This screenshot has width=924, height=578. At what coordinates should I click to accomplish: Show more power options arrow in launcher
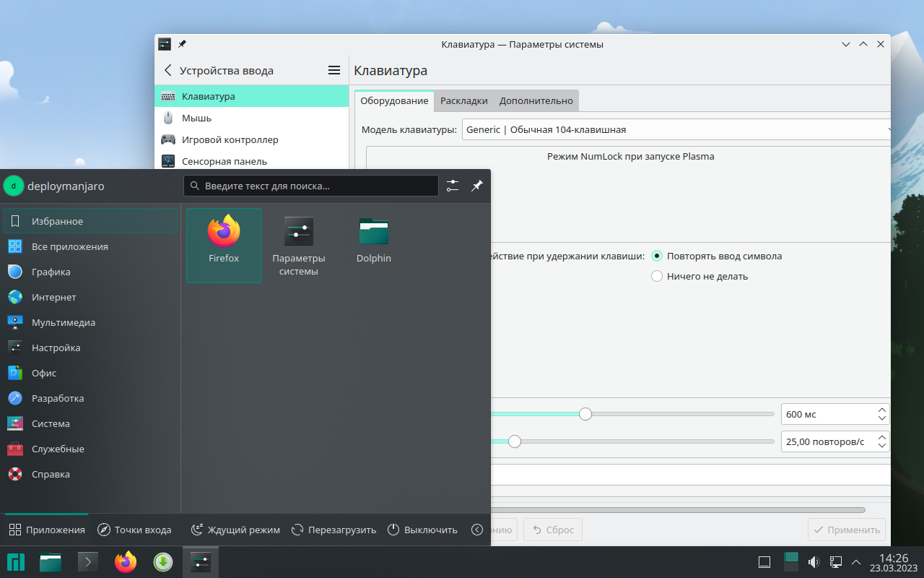pyautogui.click(x=477, y=530)
